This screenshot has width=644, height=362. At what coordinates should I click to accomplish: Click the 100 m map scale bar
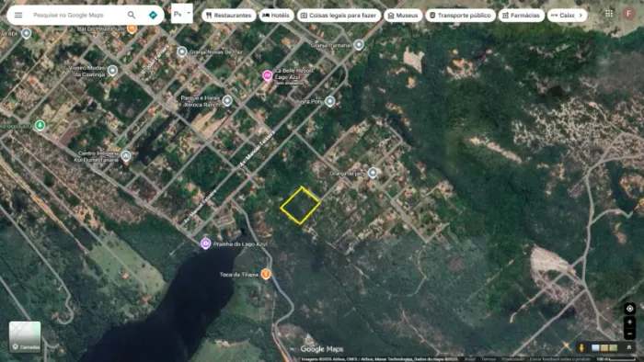pos(616,359)
